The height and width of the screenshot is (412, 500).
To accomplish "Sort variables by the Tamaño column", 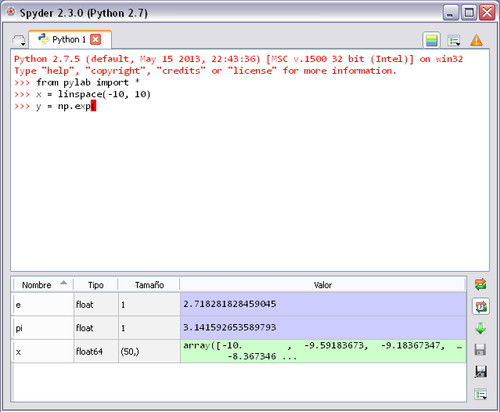I will 149,285.
